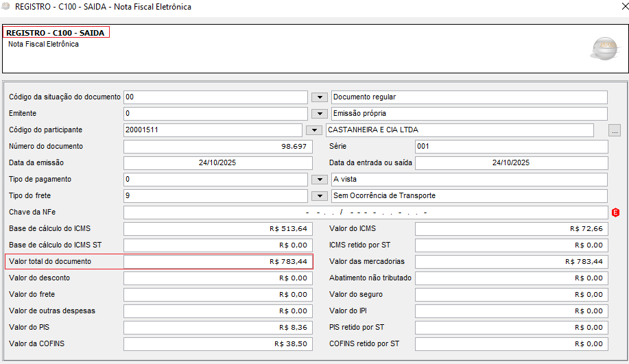The image size is (629, 364).
Task: Expand the Código do participante dropdown
Action: coord(313,130)
